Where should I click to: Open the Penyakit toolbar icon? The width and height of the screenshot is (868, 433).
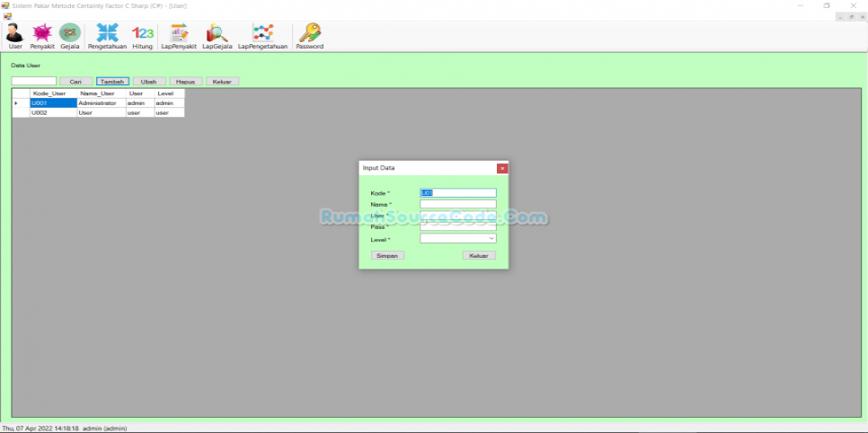coord(42,37)
